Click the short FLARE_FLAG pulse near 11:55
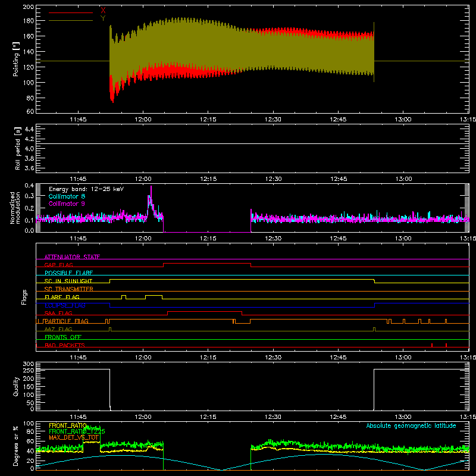The height and width of the screenshot is (476, 476). 124,296
